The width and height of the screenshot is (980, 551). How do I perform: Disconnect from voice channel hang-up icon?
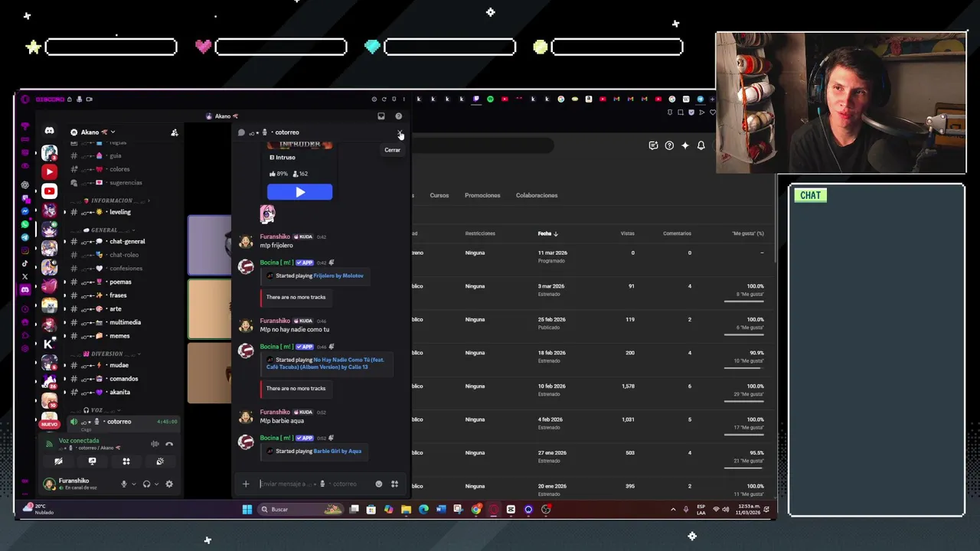tap(169, 444)
